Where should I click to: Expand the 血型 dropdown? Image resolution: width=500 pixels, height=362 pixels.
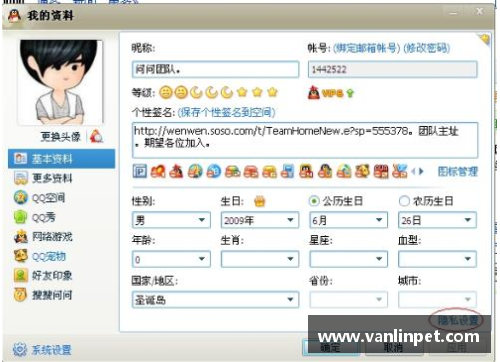437,259
